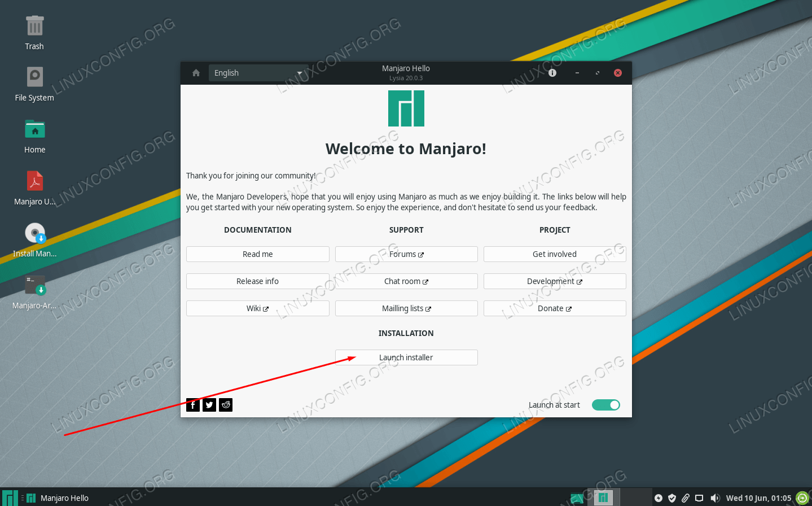Open the Release info page
This screenshot has height=506, width=812.
(x=258, y=281)
